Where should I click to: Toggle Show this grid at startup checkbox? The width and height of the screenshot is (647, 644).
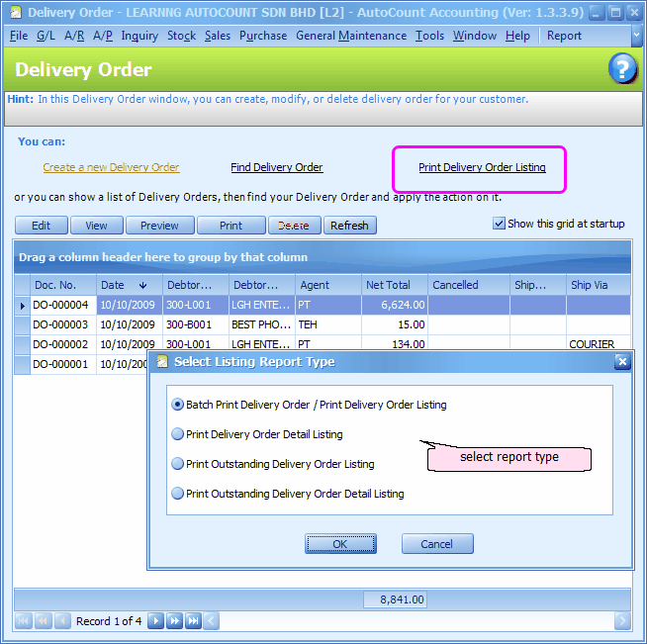tap(499, 224)
